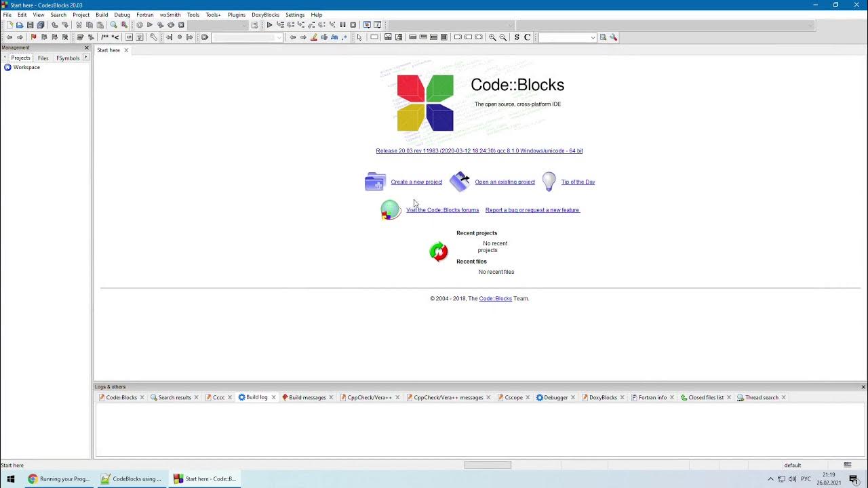Open the wide code completion scope dropdown
Viewport: 868px width, 488px height.
[x=665, y=25]
